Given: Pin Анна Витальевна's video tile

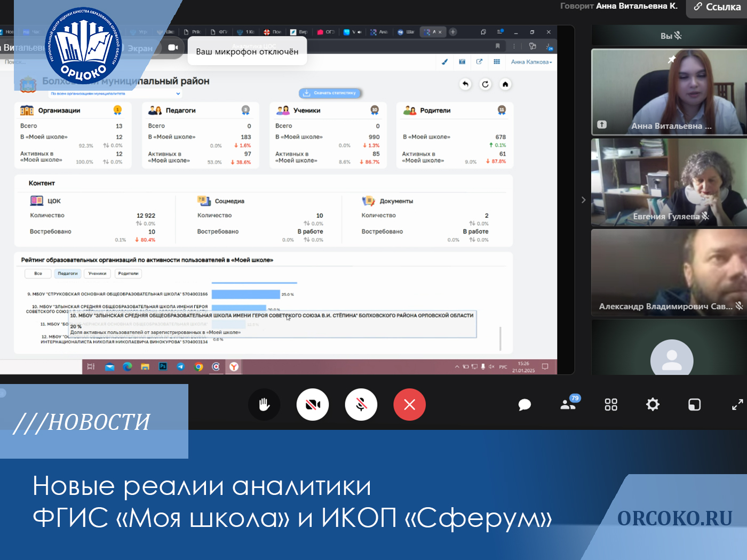Looking at the screenshot, I should (672, 59).
